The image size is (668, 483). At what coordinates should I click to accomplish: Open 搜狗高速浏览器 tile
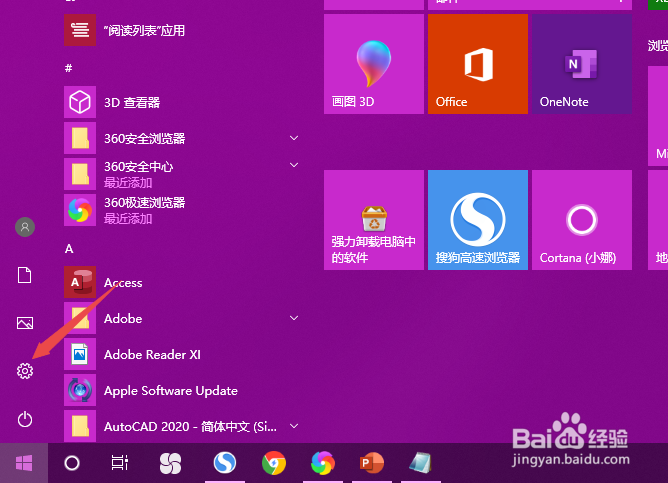478,220
